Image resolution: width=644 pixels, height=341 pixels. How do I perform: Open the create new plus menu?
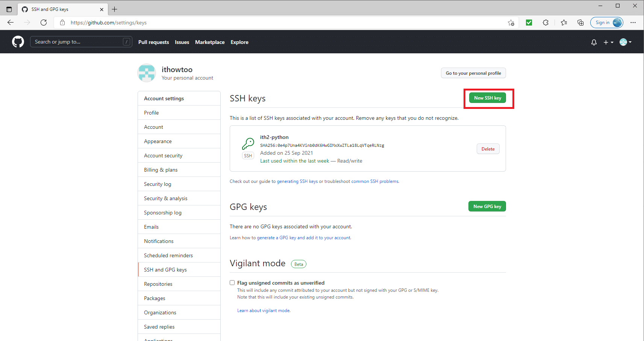[x=606, y=42]
